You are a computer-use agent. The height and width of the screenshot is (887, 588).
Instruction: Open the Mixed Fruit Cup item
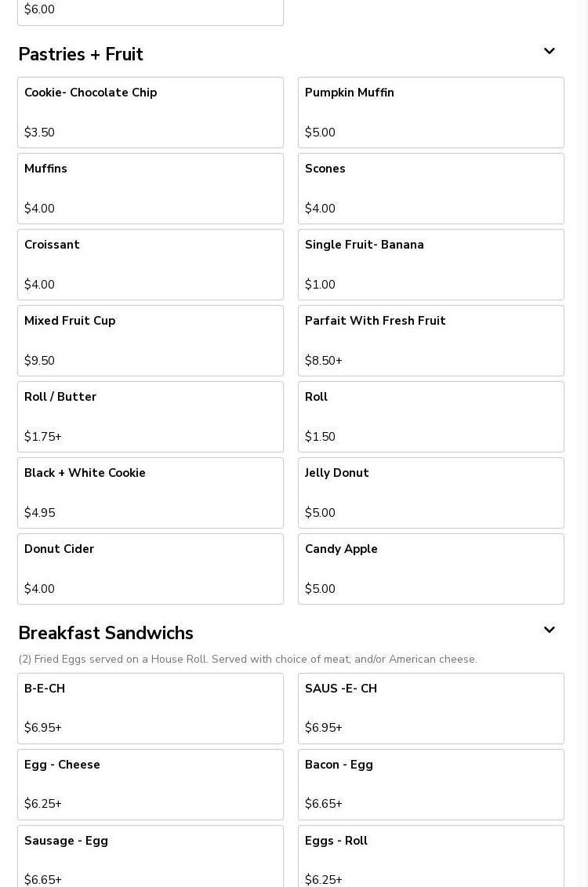(x=151, y=340)
